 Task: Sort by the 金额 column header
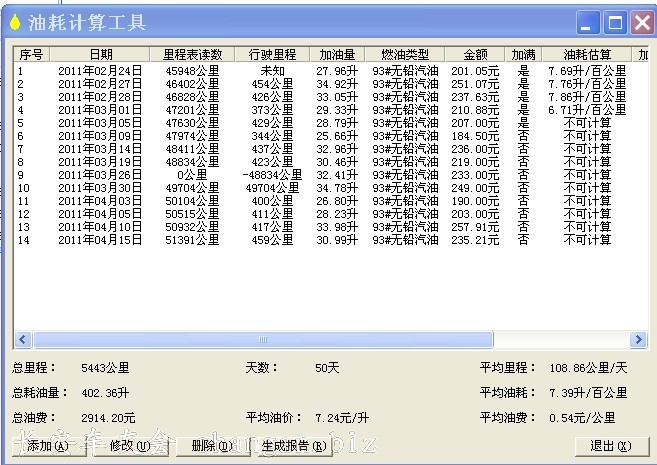click(475, 54)
